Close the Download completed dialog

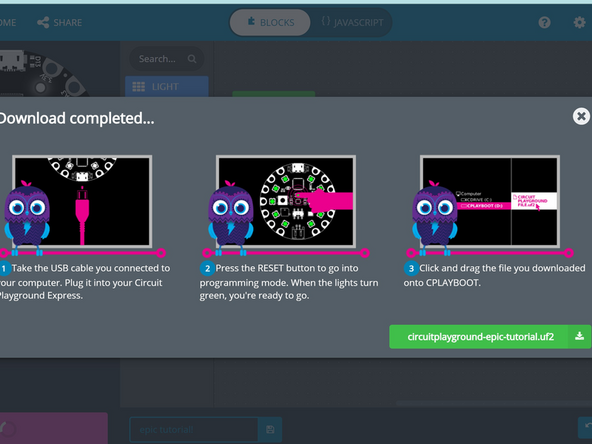(581, 116)
